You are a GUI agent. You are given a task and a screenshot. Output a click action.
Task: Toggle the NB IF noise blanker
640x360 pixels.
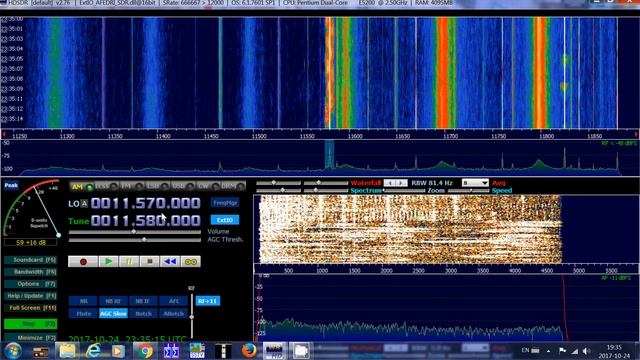click(x=143, y=301)
